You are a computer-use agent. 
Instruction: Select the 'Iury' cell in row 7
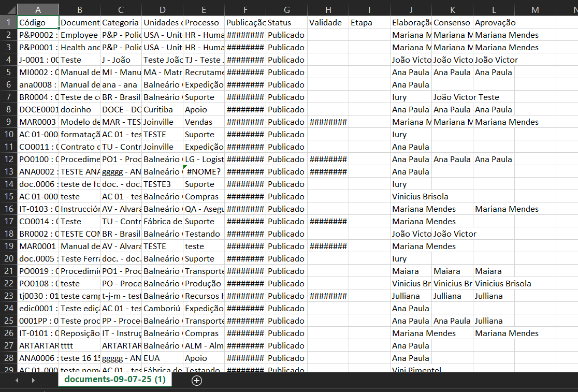411,97
